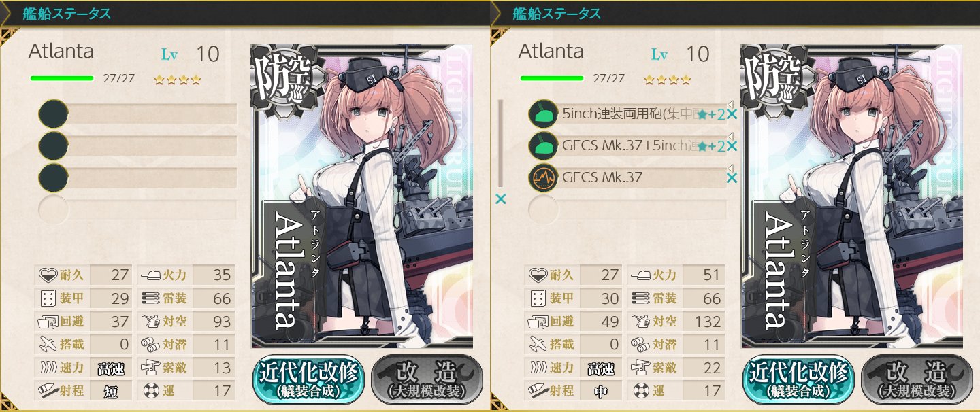Click the green HP bar above the empty slots
This screenshot has width=980, height=412.
click(x=62, y=78)
